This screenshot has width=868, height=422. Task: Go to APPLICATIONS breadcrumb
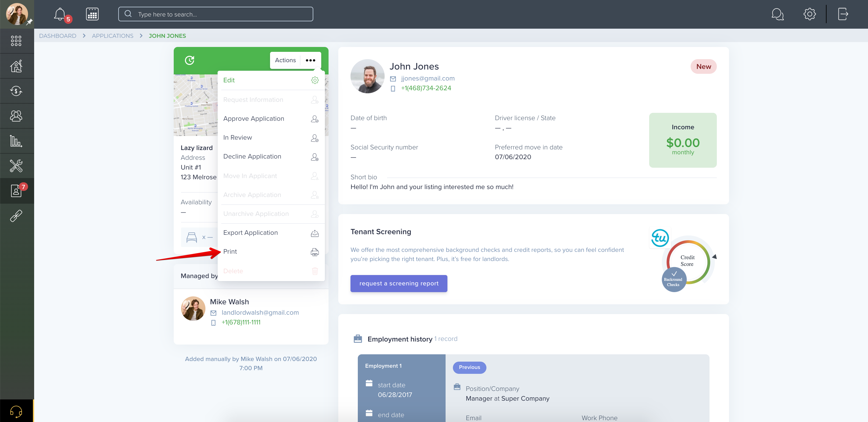pos(112,36)
